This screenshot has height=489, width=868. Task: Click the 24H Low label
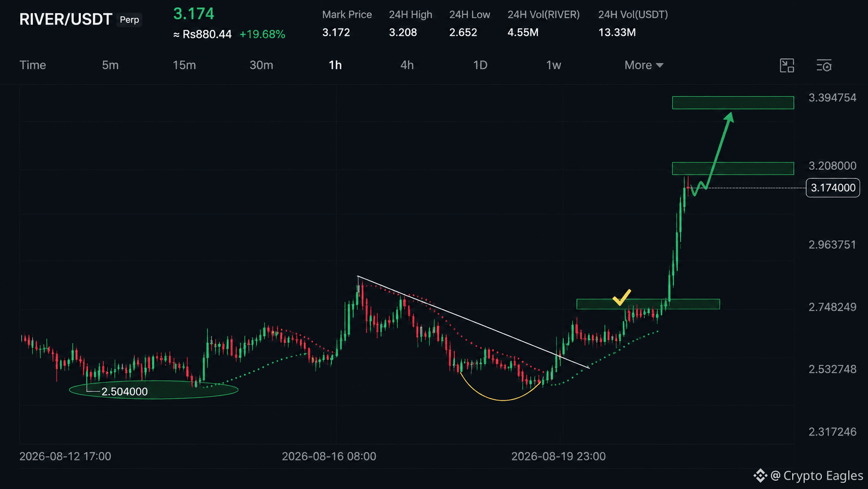click(x=469, y=15)
